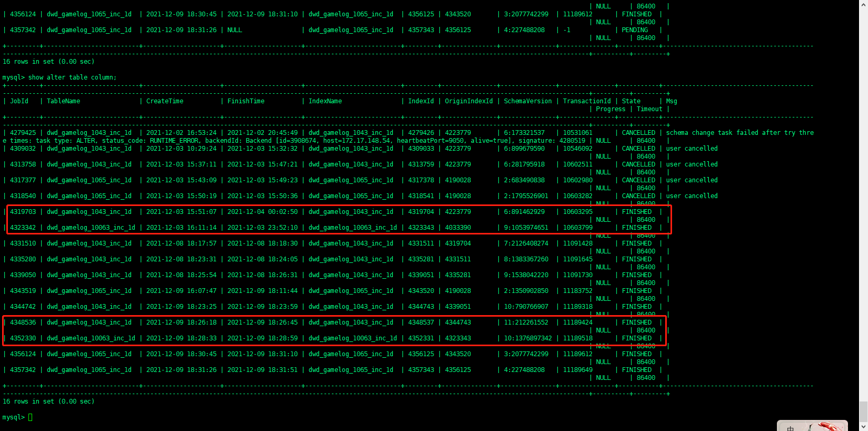868x431 pixels.
Task: Click 'user cancelled' in row 4309032
Action: [x=692, y=149]
